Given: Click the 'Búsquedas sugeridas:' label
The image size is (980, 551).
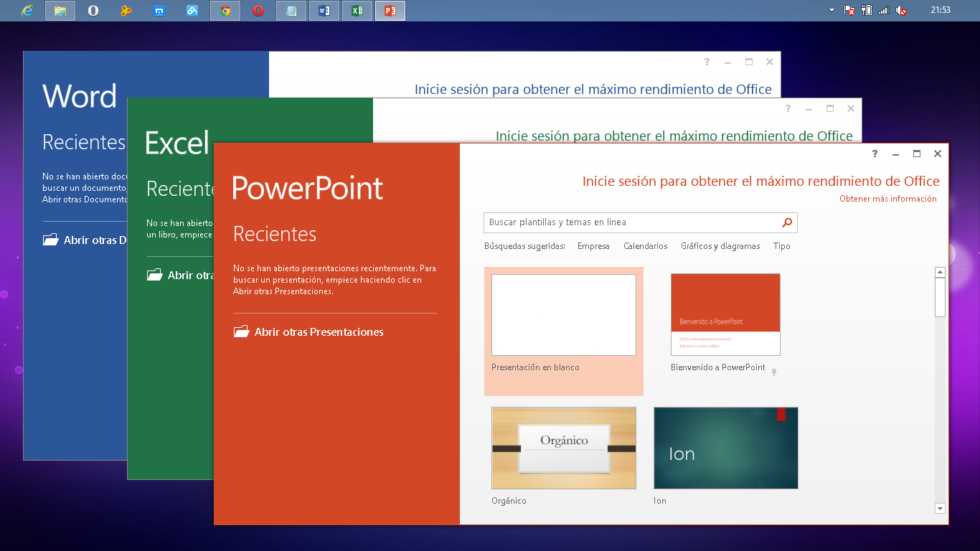Looking at the screenshot, I should tap(524, 246).
